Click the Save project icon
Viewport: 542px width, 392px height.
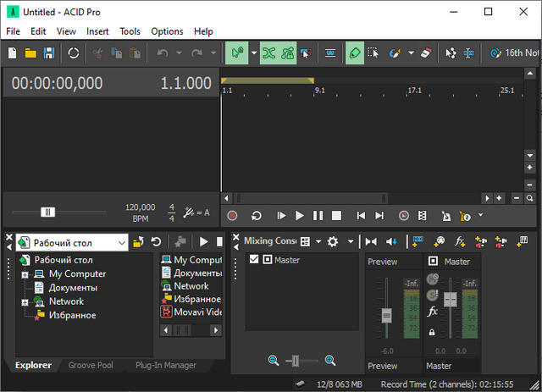click(49, 52)
